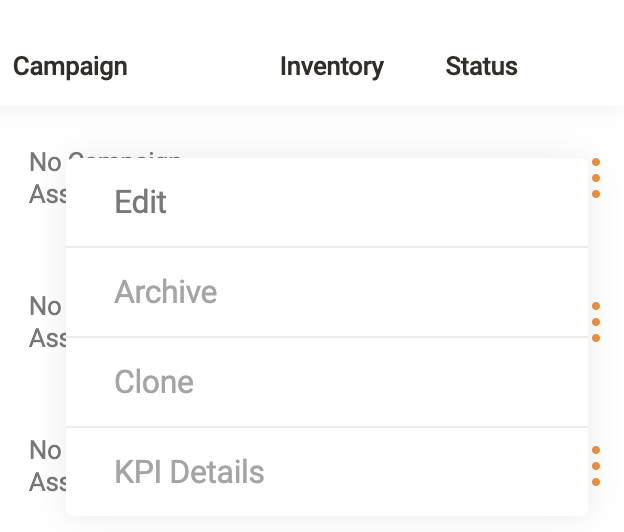The height and width of the screenshot is (532, 624).
Task: Click the Status column header
Action: pyautogui.click(x=481, y=67)
